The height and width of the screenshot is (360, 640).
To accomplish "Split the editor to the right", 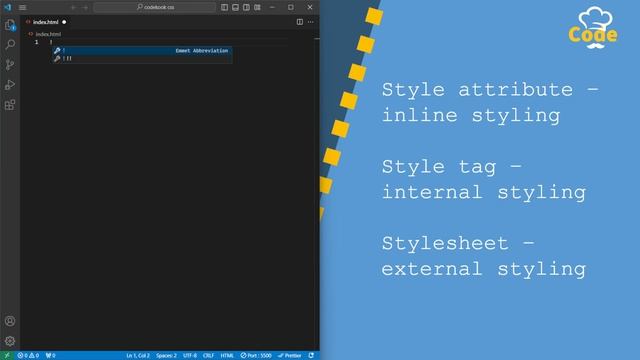I will click(x=300, y=22).
